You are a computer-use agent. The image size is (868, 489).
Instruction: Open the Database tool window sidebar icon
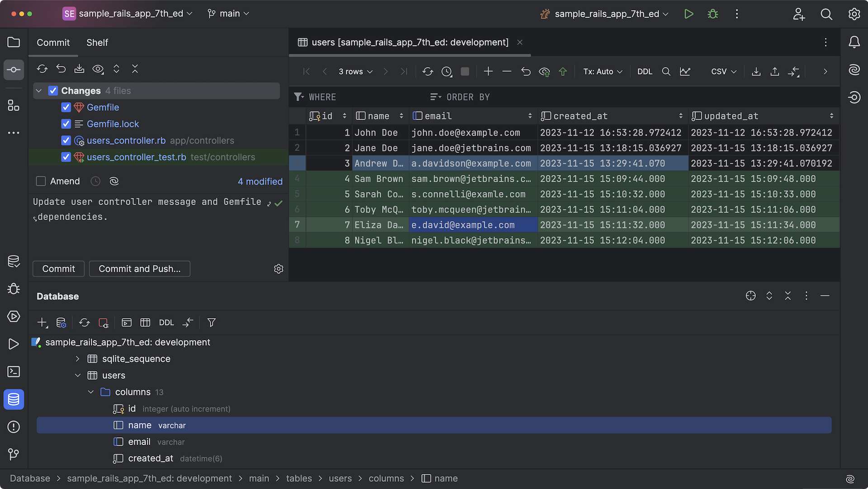pos(14,400)
